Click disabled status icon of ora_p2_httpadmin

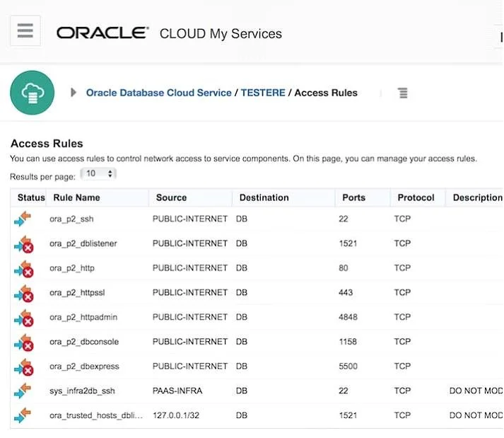(x=24, y=318)
